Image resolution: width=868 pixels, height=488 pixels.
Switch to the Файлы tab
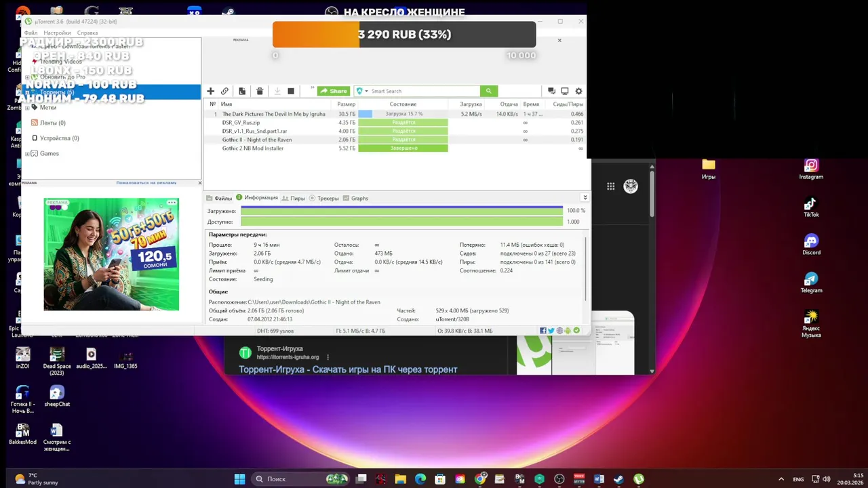(x=219, y=198)
